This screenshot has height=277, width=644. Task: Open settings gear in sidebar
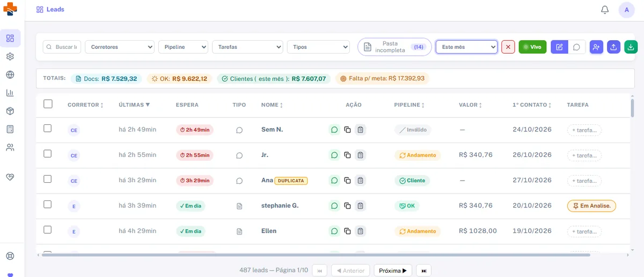click(x=10, y=56)
